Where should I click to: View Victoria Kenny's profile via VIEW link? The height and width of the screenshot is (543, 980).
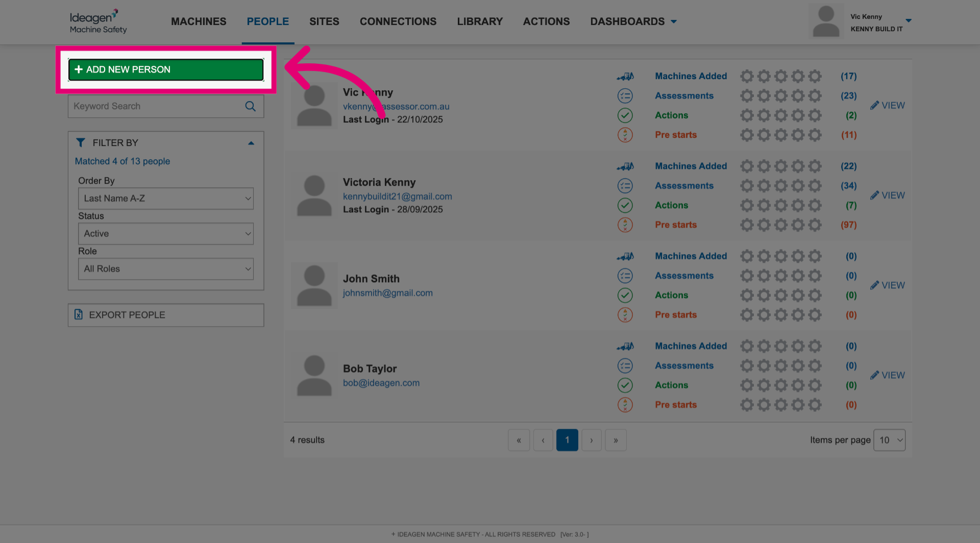[x=888, y=195]
